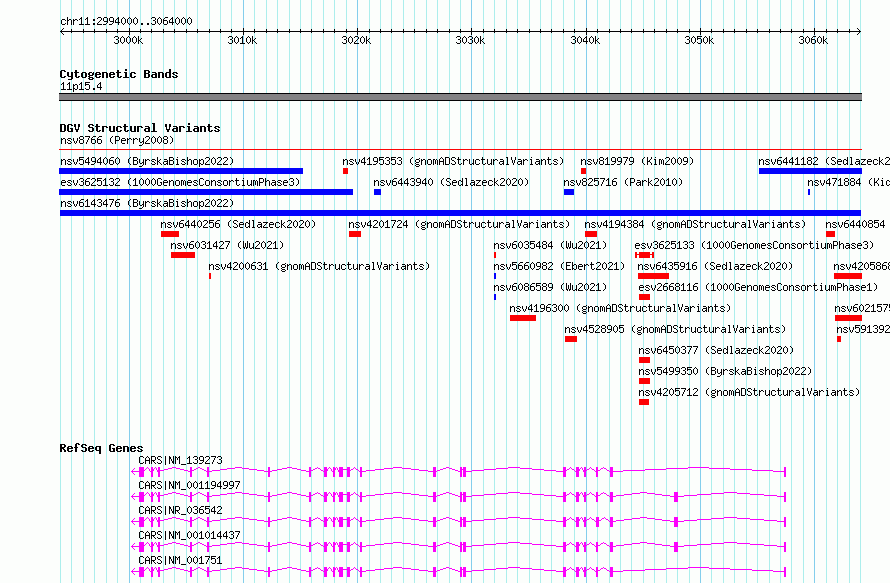Open variant nsv6035484 (Wu2021)
This screenshot has width=890, height=583.
point(550,245)
